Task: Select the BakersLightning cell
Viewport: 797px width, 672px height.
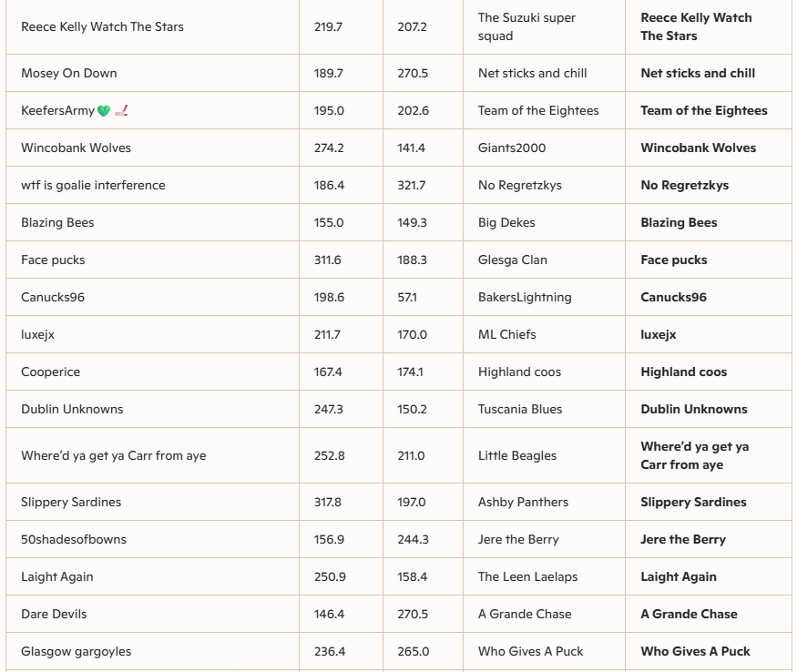Action: coord(525,298)
